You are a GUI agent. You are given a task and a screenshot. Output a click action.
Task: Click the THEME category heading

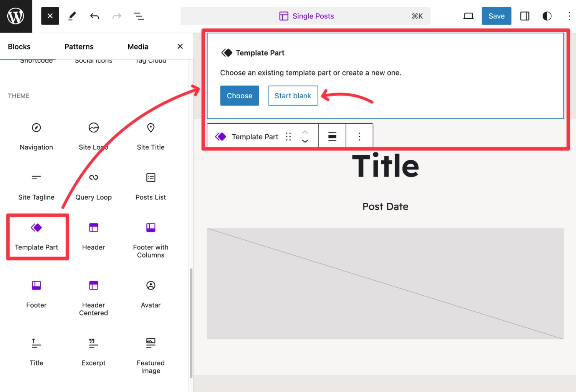coord(18,96)
